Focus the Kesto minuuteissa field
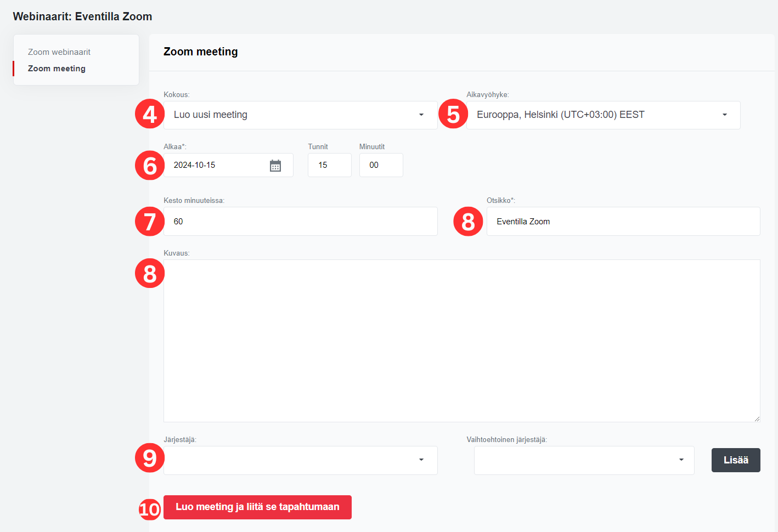This screenshot has width=778, height=532. click(300, 222)
